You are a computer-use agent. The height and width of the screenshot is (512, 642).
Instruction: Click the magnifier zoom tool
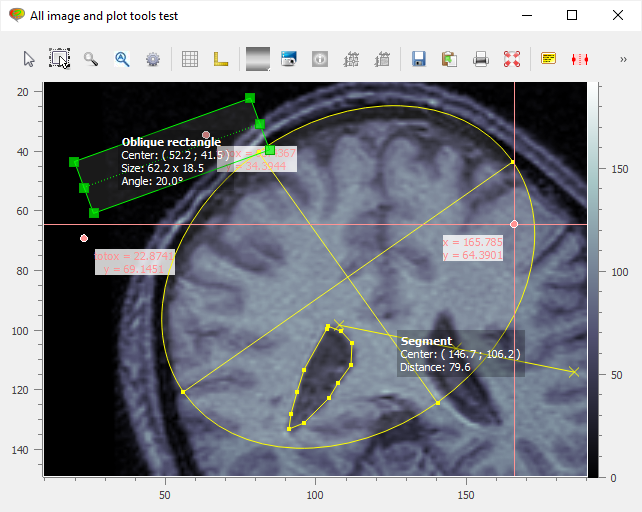click(x=91, y=59)
